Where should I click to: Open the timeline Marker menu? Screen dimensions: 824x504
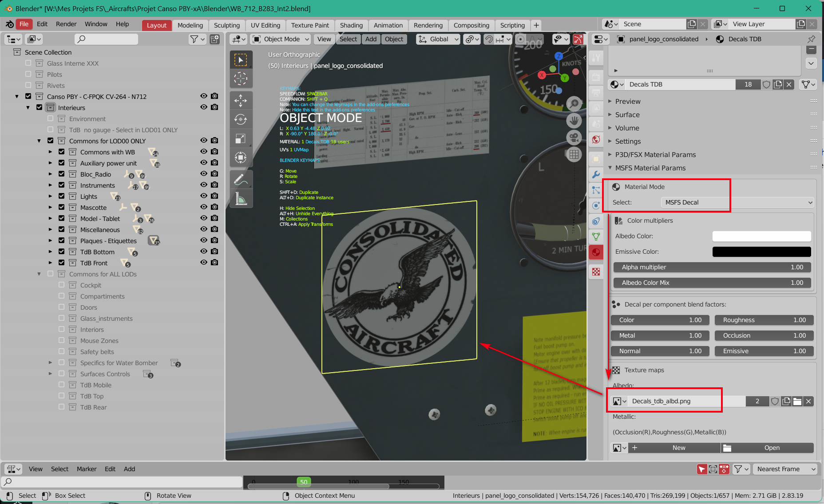pos(87,469)
